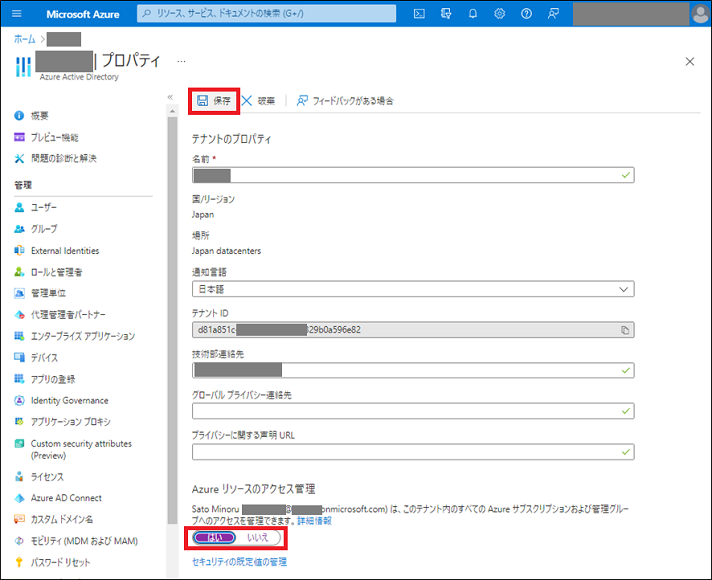712x580 pixels.
Task: Click the プライバシーに関する声明 URL field
Action: [x=413, y=452]
